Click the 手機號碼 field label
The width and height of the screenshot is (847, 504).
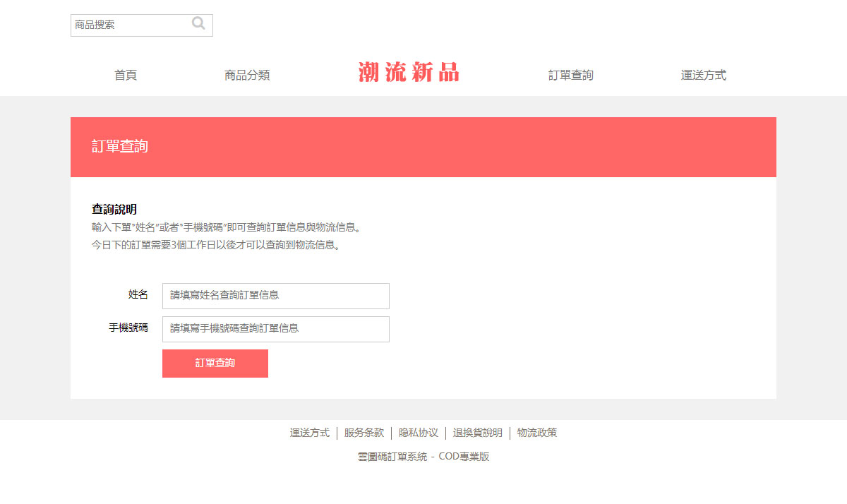click(128, 328)
